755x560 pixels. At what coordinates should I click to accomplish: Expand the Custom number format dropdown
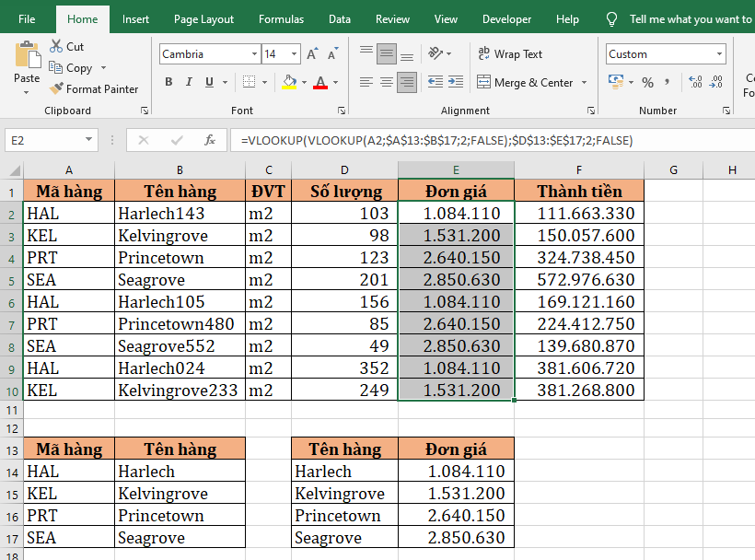click(720, 54)
